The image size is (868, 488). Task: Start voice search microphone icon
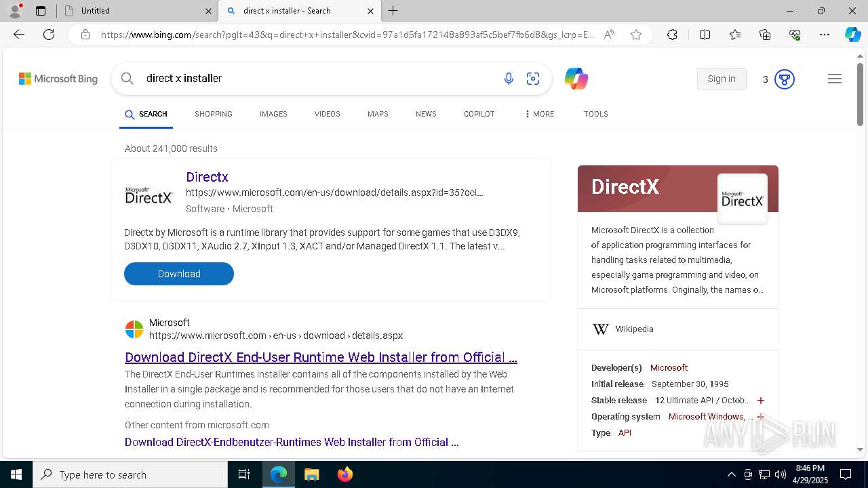coord(509,79)
